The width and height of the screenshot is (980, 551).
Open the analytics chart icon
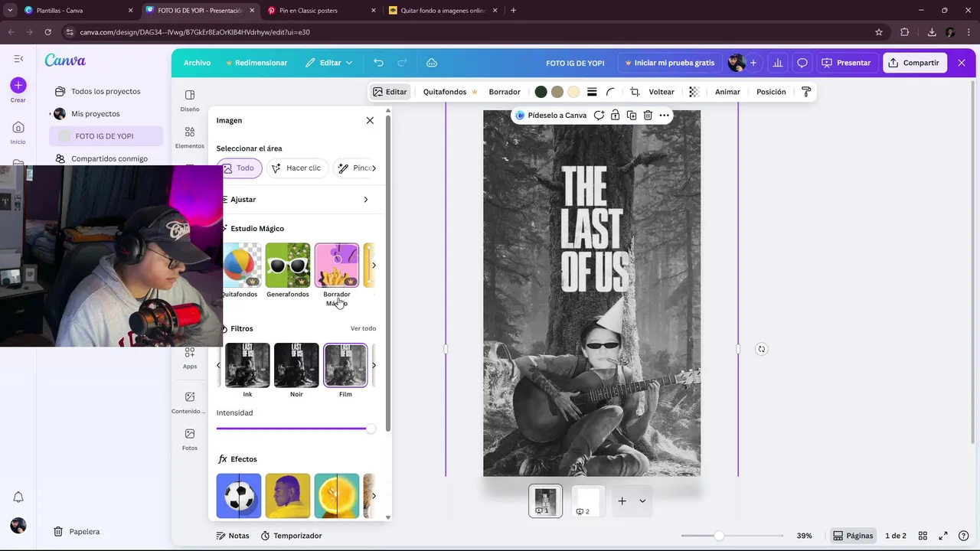coord(778,63)
